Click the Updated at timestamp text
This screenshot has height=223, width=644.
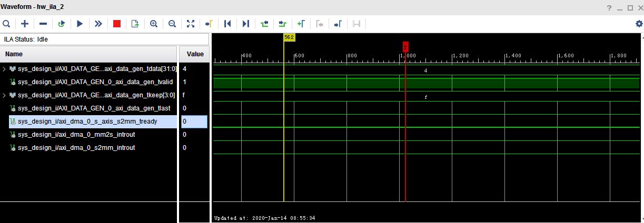(264, 217)
